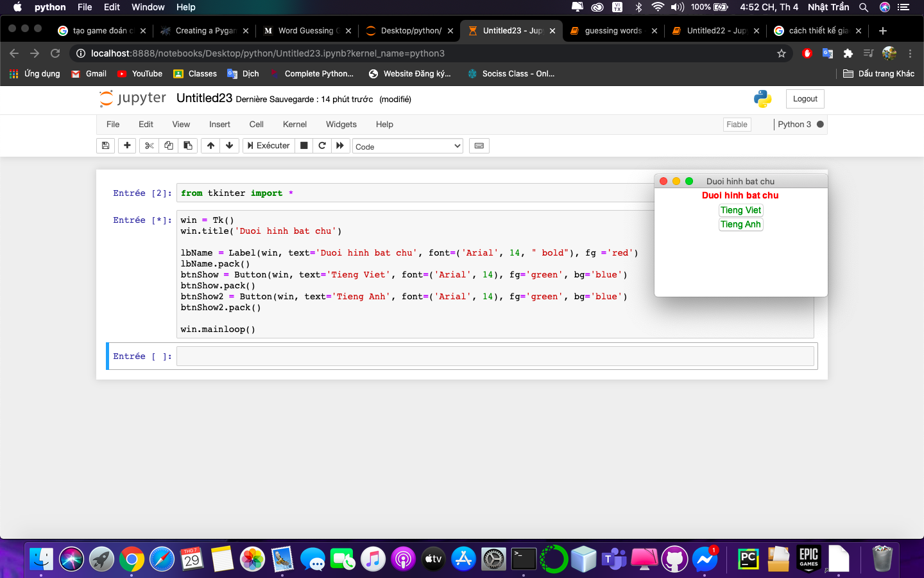Screen dimensions: 924x578
Task: Open the Cell menu in notebook
Action: [257, 125]
